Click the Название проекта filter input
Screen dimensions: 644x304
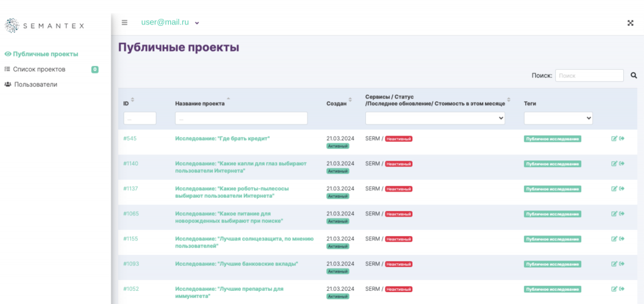coord(241,118)
